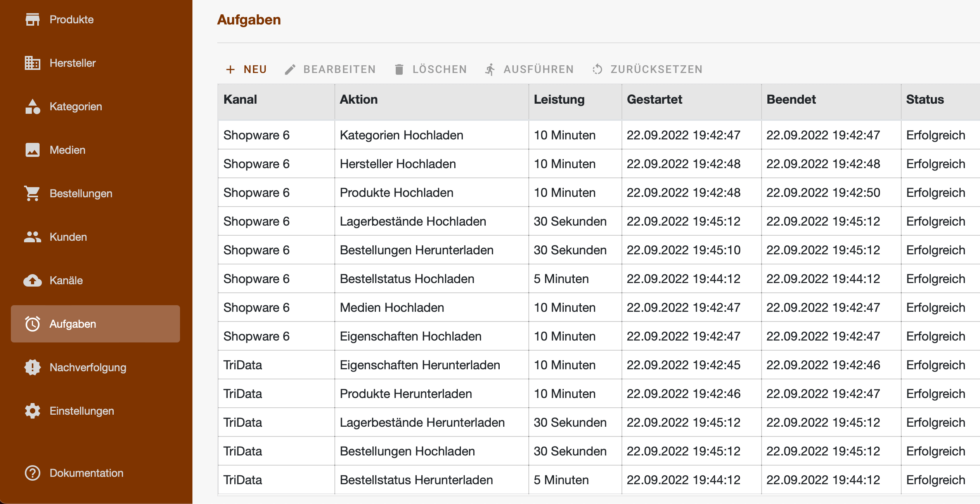Click the trash icon beside LÖSCHEN
The image size is (980, 504).
pyautogui.click(x=399, y=70)
